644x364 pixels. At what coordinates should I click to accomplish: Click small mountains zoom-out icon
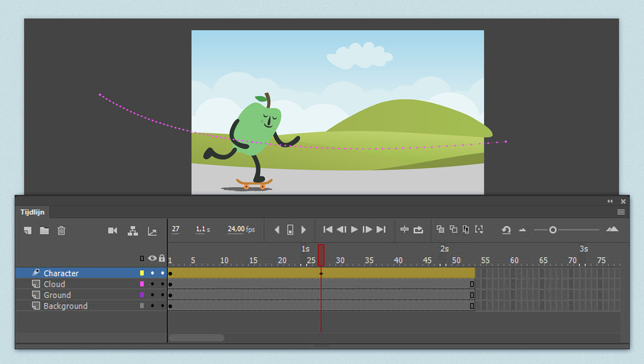[x=522, y=230]
